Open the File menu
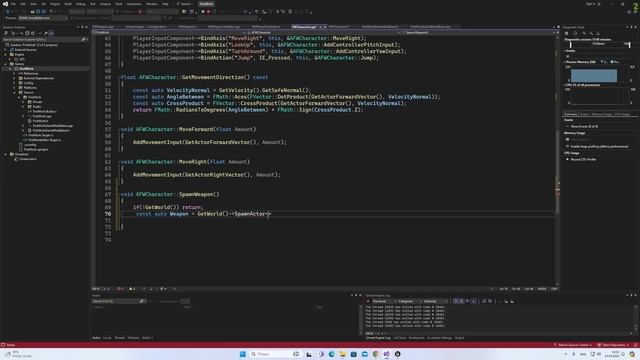Viewport: 640px width, 360px height. [x=13, y=4]
